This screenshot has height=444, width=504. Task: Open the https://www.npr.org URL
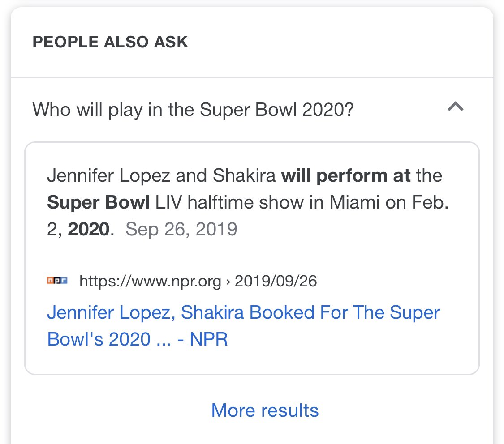[x=150, y=281]
